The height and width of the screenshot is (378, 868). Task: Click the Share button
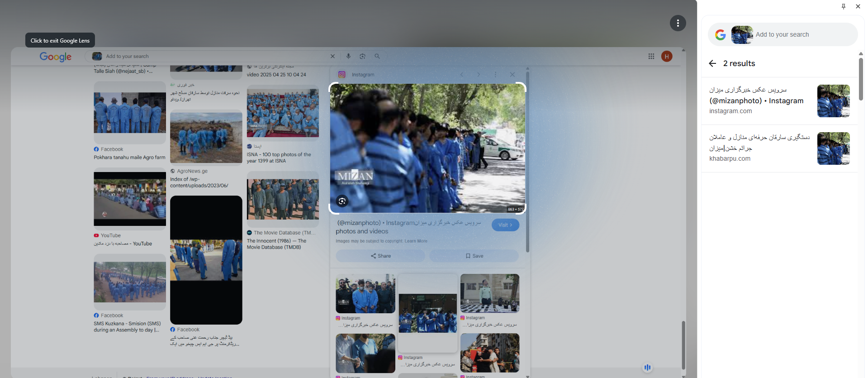[380, 256]
